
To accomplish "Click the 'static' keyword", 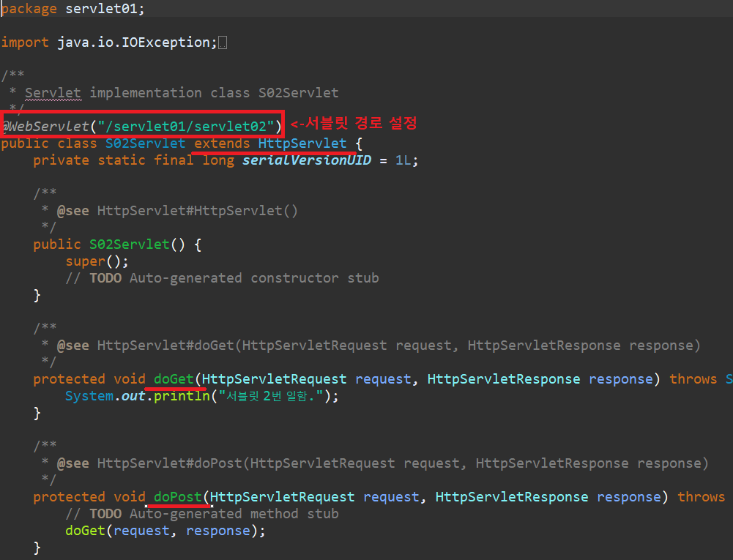I will pos(122,160).
